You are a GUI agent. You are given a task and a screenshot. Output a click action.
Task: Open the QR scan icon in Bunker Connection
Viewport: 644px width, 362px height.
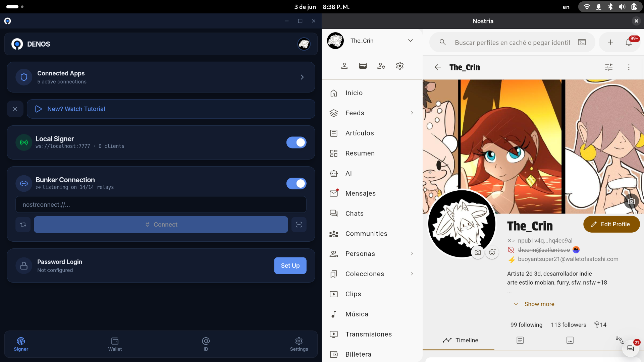(x=299, y=225)
